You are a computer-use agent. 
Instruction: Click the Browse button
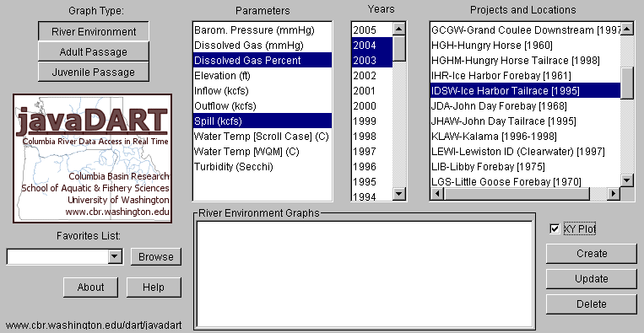click(x=155, y=257)
